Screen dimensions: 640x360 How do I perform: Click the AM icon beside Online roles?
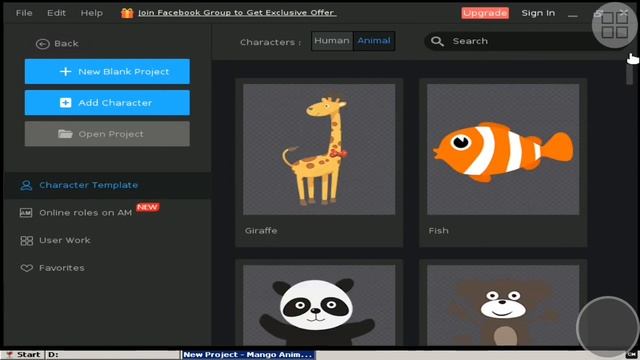click(26, 213)
